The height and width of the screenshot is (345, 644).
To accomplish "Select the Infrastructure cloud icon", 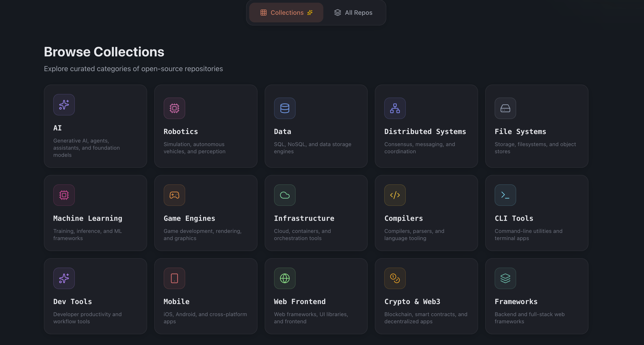I will click(x=285, y=195).
